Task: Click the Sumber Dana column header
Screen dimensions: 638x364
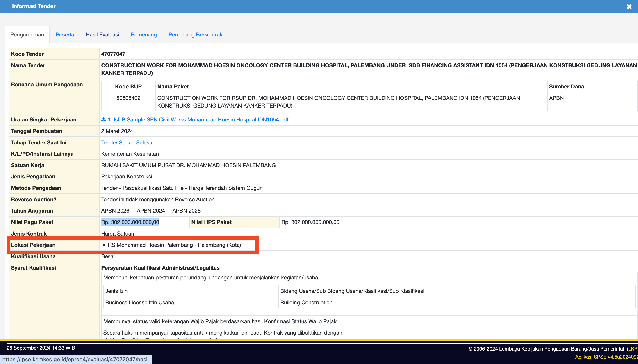Action: pyautogui.click(x=566, y=86)
